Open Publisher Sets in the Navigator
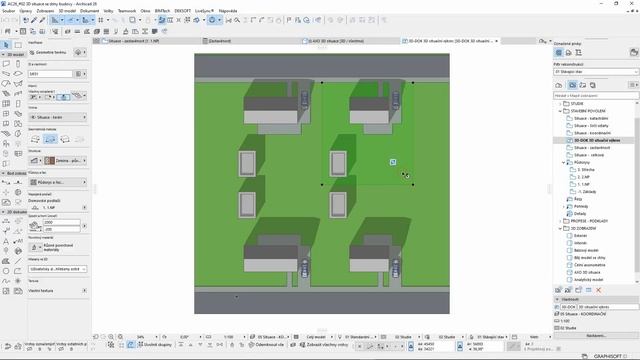Viewport: 640px width, 360px height. pyautogui.click(x=593, y=85)
